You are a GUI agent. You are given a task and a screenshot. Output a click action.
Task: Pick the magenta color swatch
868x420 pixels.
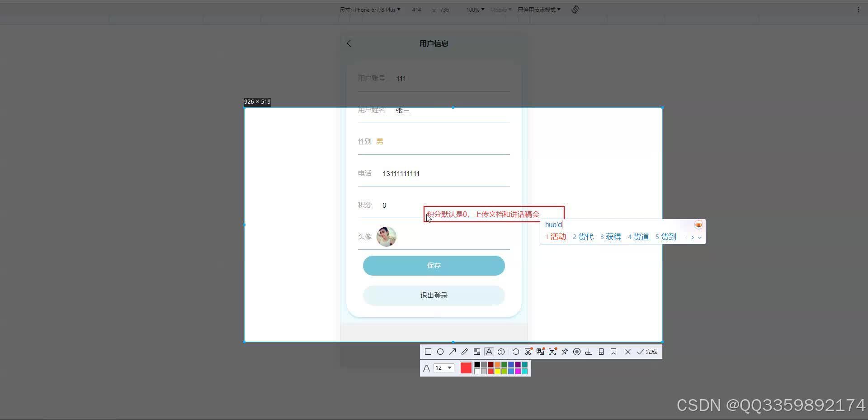[x=518, y=372]
